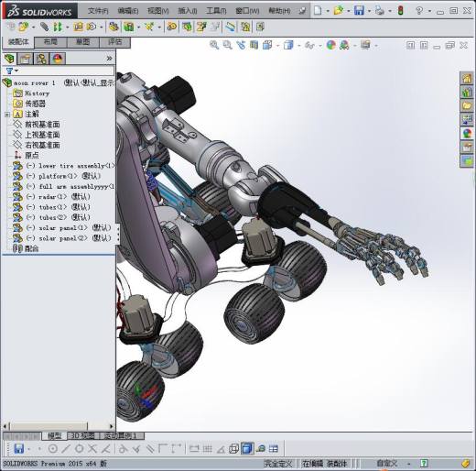The height and width of the screenshot is (471, 476).
Task: Expand the 注解 annotations tree node
Action: click(x=7, y=115)
